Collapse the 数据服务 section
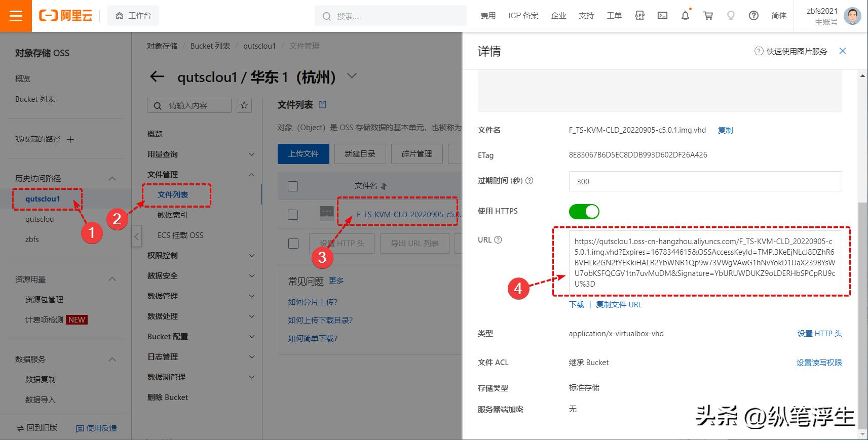Image resolution: width=868 pixels, height=440 pixels. (112, 359)
